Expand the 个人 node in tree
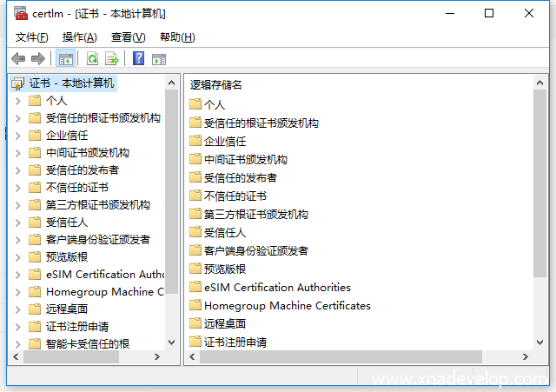The width and height of the screenshot is (556, 392). 17,101
